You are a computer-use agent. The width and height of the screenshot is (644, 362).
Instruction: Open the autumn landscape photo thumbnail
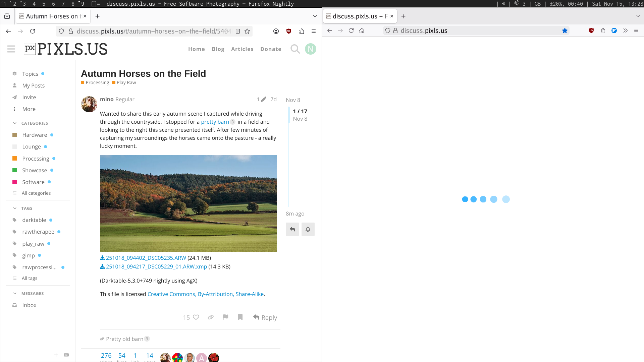click(188, 203)
